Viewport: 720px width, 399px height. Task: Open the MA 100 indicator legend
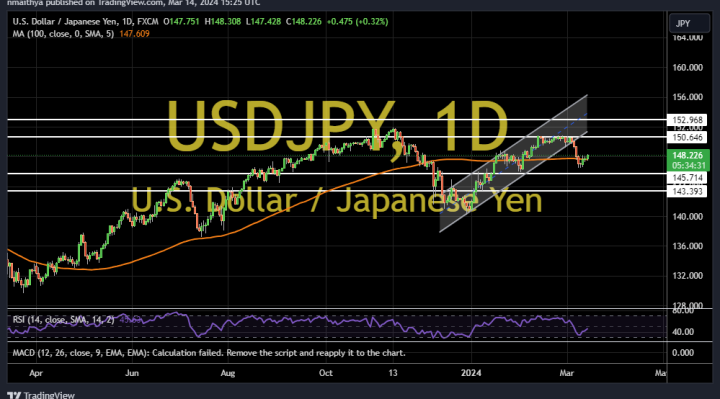(x=63, y=34)
